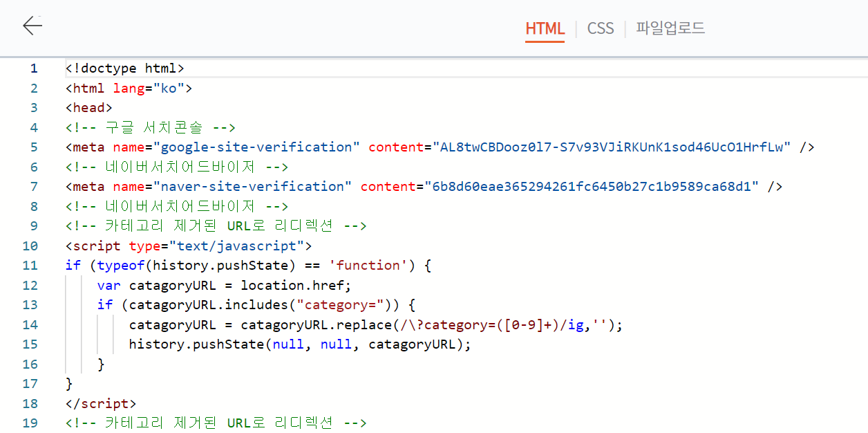Click the 카테고리 제거된 URL comment on line 9
The height and width of the screenshot is (433, 868).
coord(216,226)
